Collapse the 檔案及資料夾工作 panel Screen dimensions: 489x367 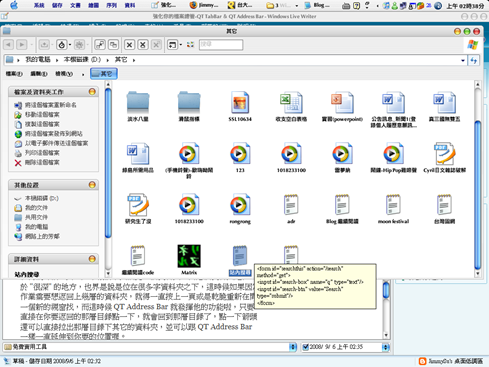92,92
